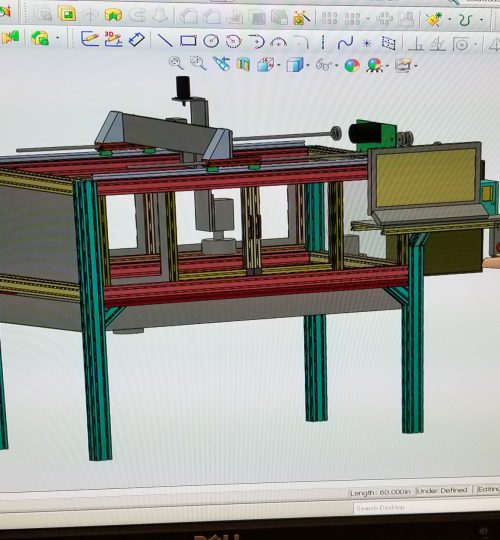
Task: Select the Point sketch tool
Action: [x=367, y=43]
